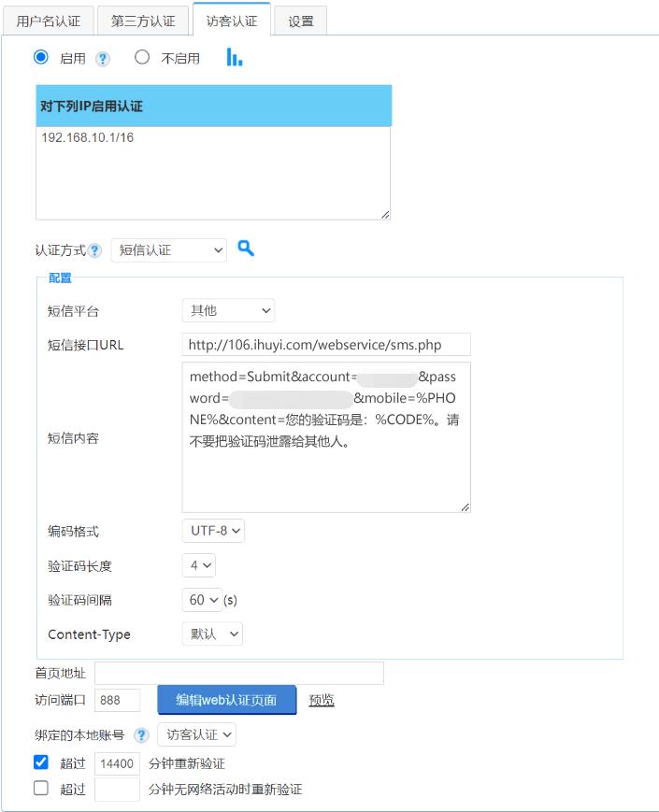Open the 验证码间隔 60 dropdown

pyautogui.click(x=203, y=600)
